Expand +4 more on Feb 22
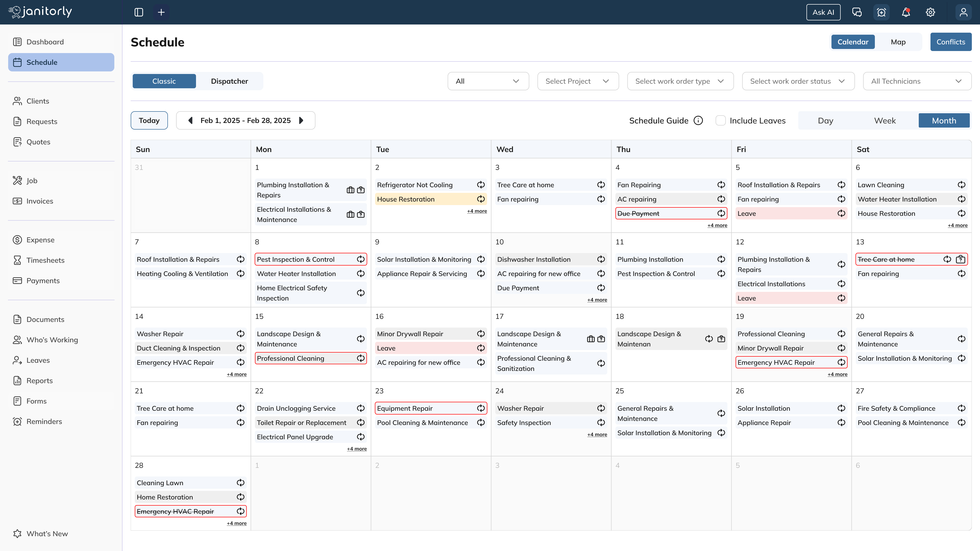 (x=357, y=449)
